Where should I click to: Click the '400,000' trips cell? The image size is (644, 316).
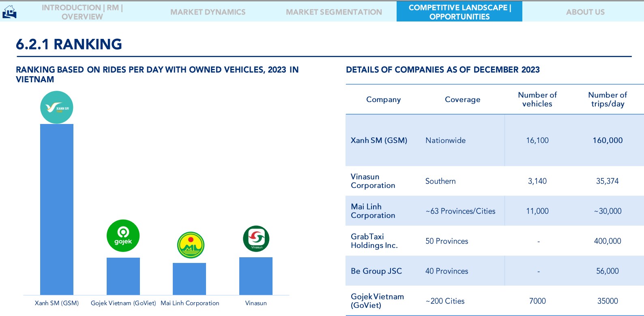[x=608, y=241]
